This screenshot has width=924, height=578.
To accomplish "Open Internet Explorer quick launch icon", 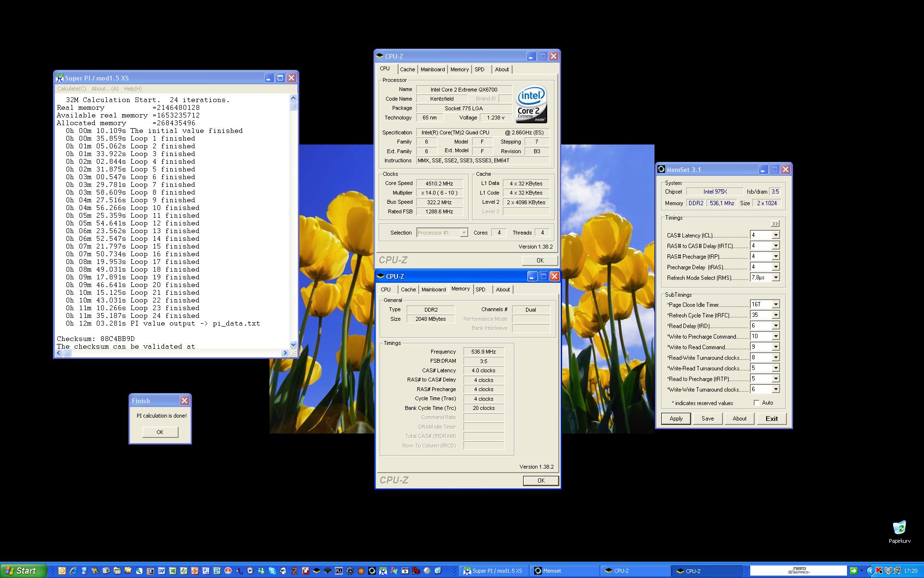I will [73, 571].
